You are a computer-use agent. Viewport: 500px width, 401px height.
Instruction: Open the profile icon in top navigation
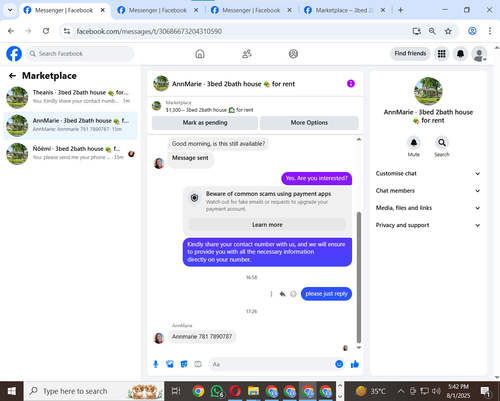click(x=293, y=54)
